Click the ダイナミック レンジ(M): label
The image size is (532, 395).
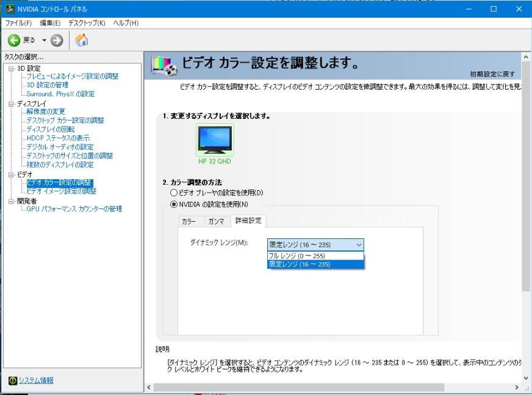[x=219, y=243]
